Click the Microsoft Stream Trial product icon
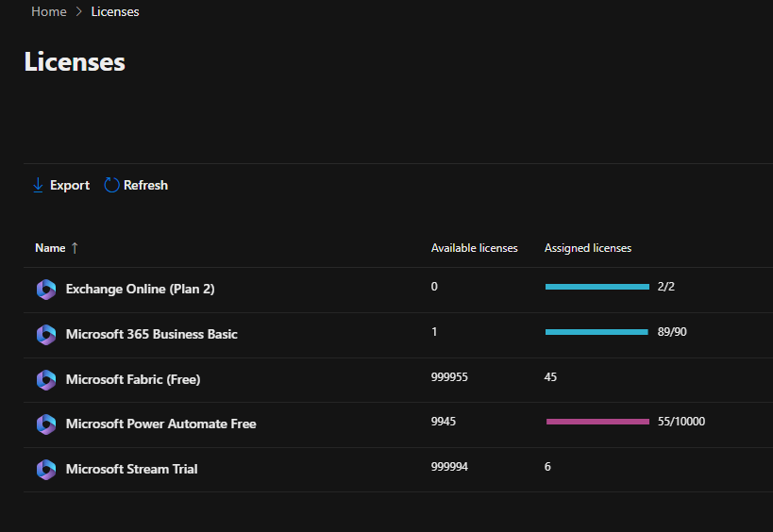Image resolution: width=773 pixels, height=532 pixels. [x=46, y=470]
